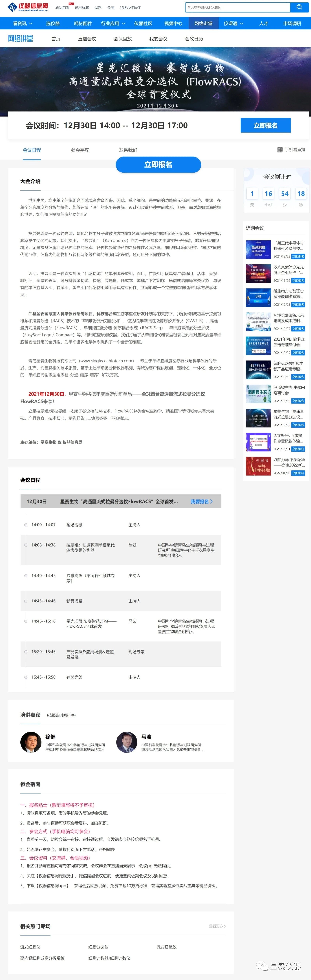
Task: Open the 细胞分选仪 related topic link
Action: click(98, 947)
